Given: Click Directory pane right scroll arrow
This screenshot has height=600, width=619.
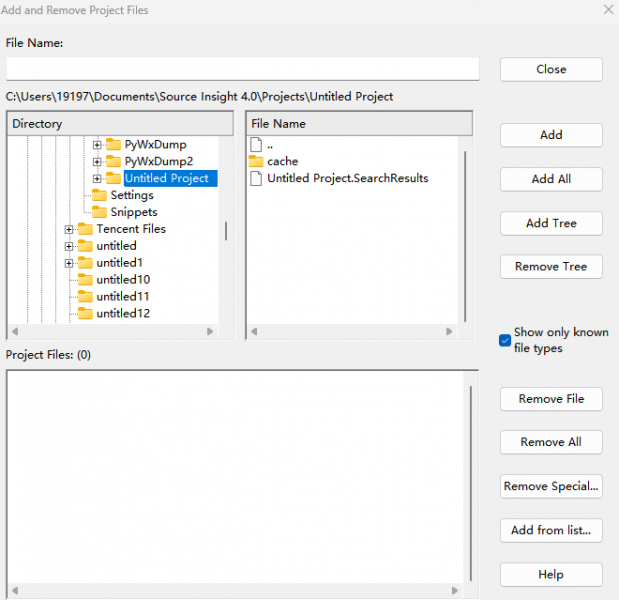Looking at the screenshot, I should coord(210,332).
